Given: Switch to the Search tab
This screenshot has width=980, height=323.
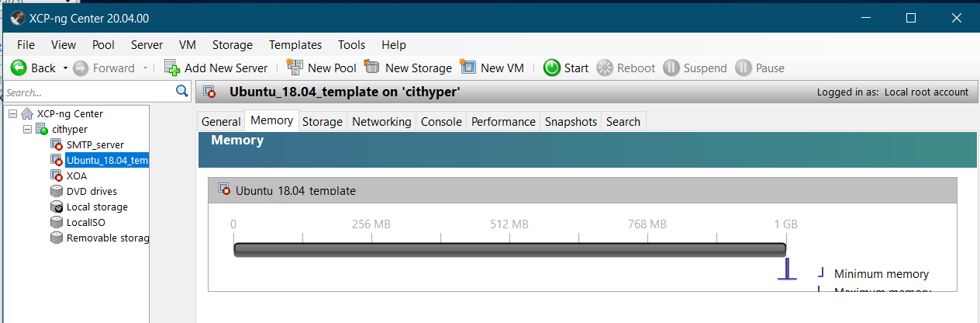Looking at the screenshot, I should tap(623, 122).
